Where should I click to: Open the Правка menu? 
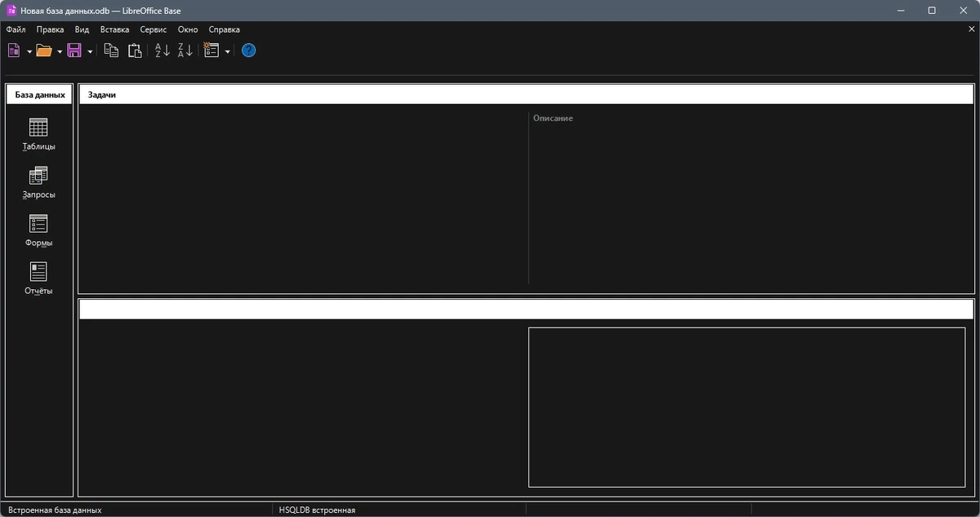pyautogui.click(x=50, y=29)
